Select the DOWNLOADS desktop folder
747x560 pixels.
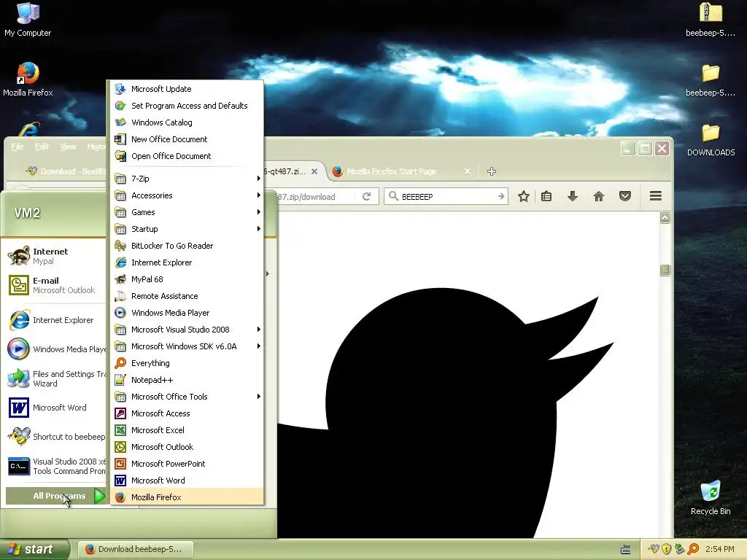tap(711, 140)
